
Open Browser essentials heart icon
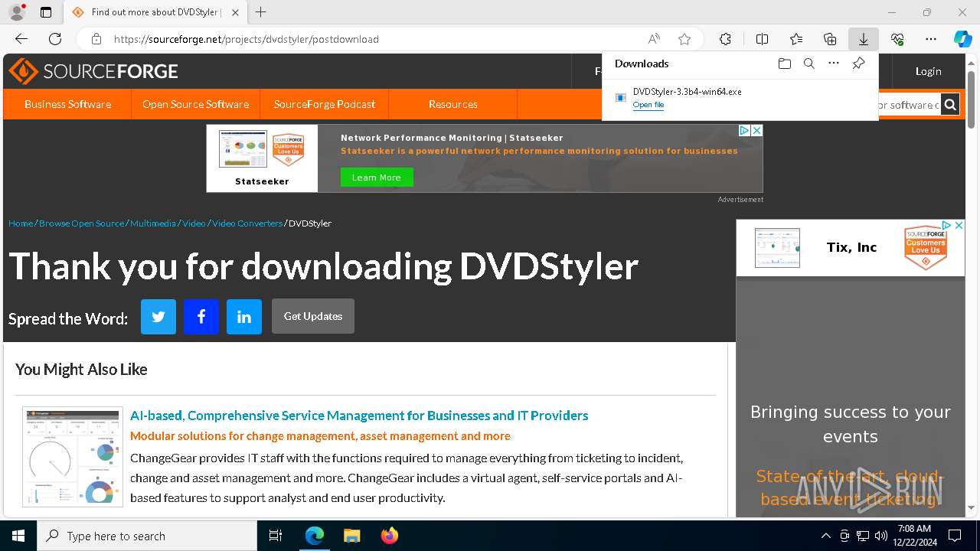pyautogui.click(x=897, y=39)
